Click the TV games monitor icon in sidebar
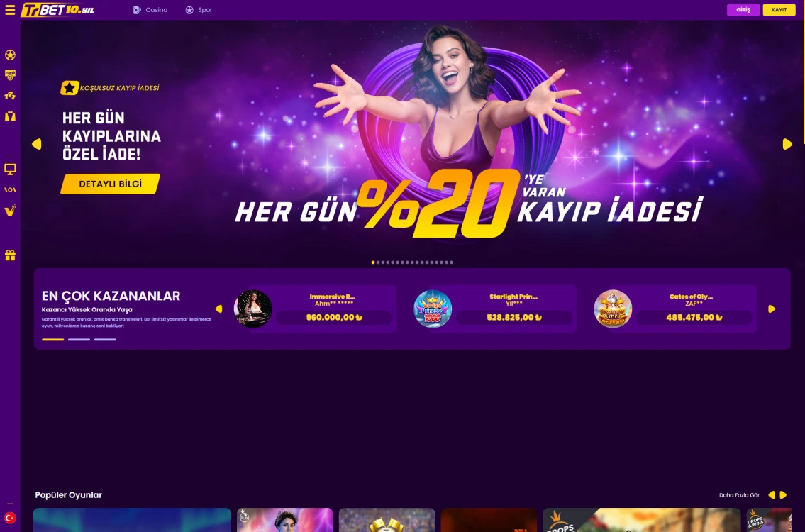 click(10, 169)
